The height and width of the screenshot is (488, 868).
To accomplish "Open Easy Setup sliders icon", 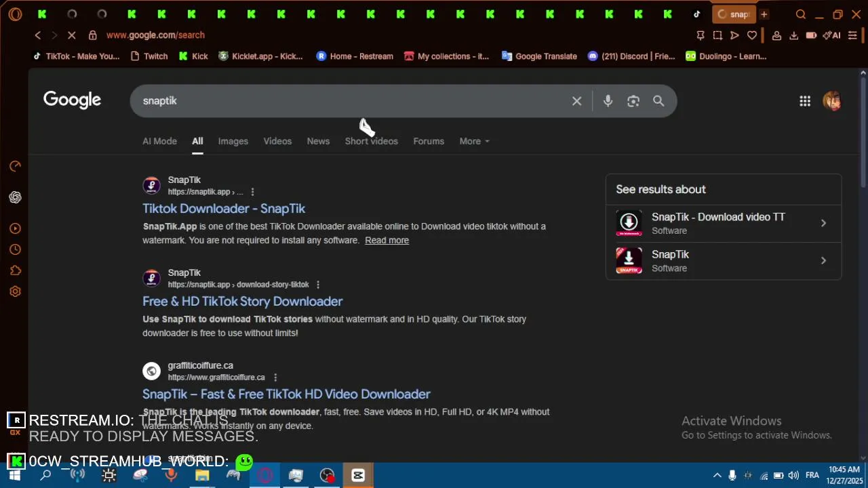I will (x=853, y=35).
